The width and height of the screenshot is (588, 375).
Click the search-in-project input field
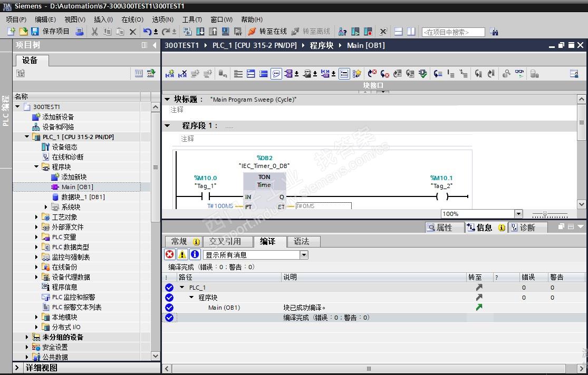click(x=453, y=32)
